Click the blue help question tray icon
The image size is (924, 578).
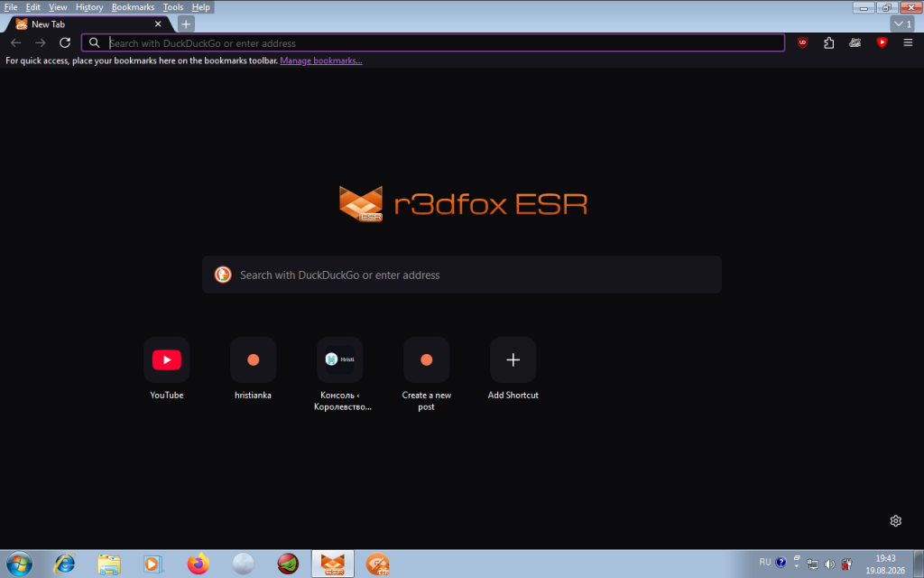click(781, 562)
